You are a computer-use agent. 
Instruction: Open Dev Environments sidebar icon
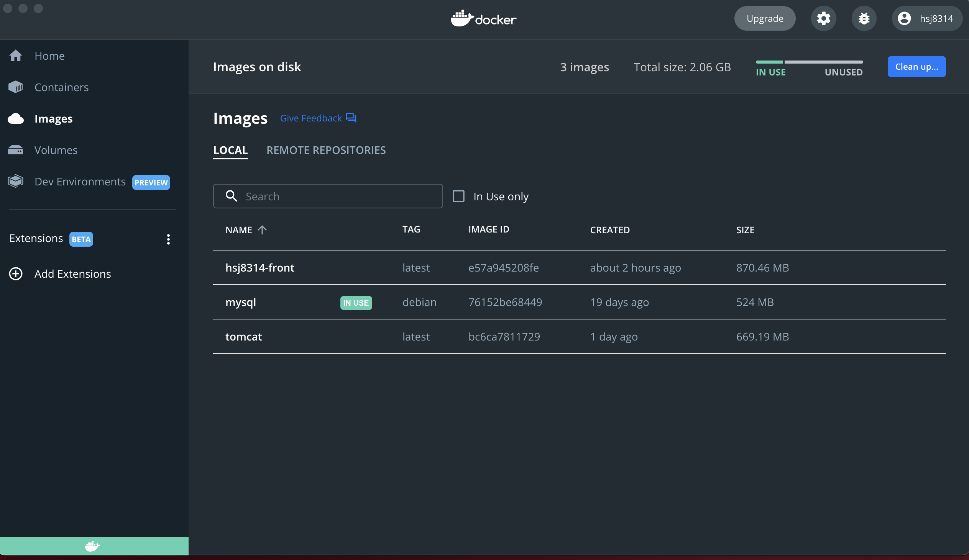pyautogui.click(x=16, y=181)
